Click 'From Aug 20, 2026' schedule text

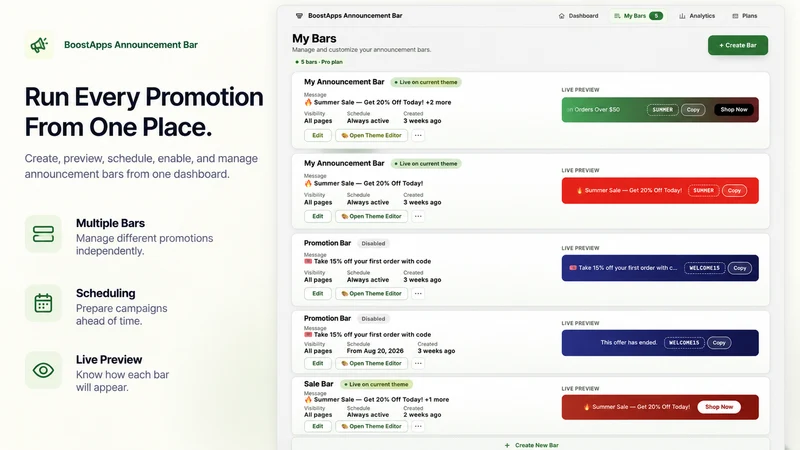pyautogui.click(x=375, y=351)
